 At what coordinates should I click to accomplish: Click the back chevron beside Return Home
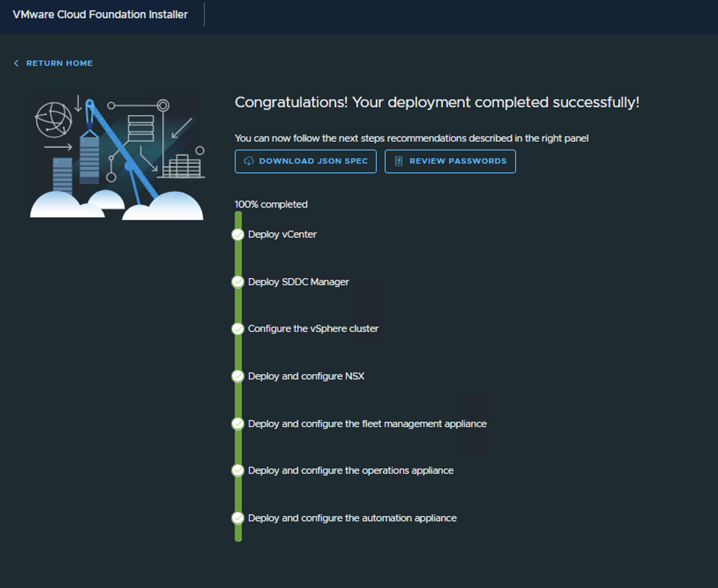click(x=16, y=63)
